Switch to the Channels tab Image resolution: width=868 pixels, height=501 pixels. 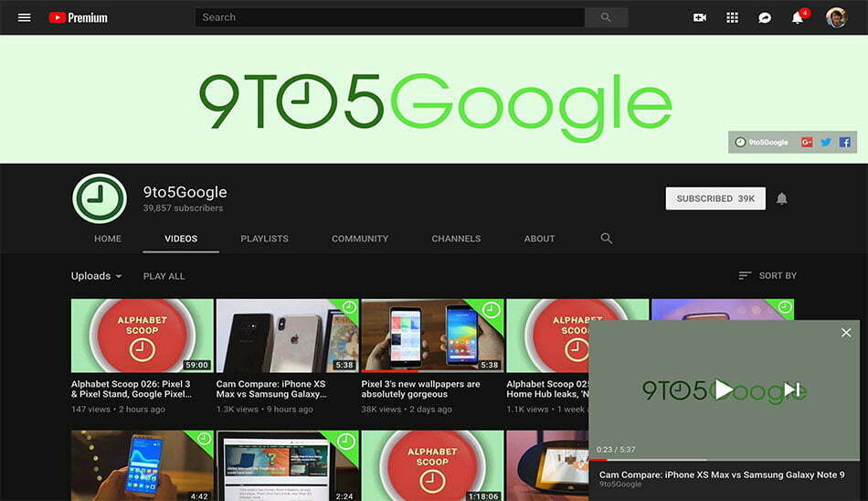point(456,239)
